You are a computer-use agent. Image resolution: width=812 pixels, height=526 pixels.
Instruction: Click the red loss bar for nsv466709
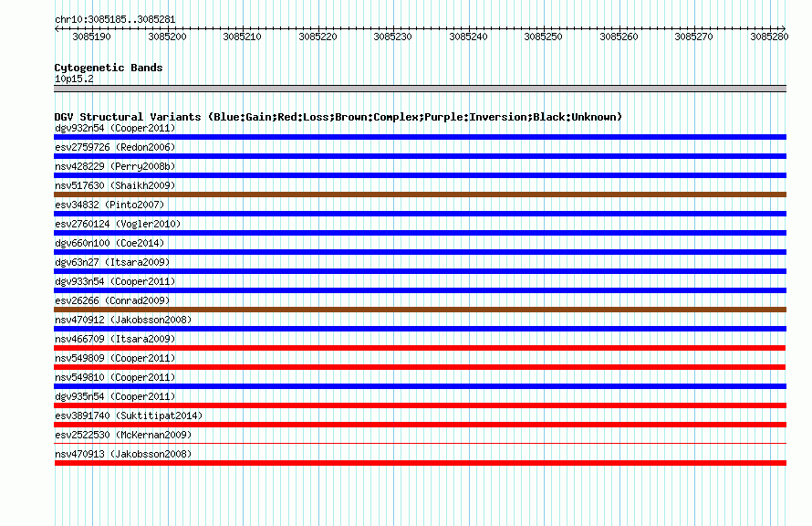[420, 348]
